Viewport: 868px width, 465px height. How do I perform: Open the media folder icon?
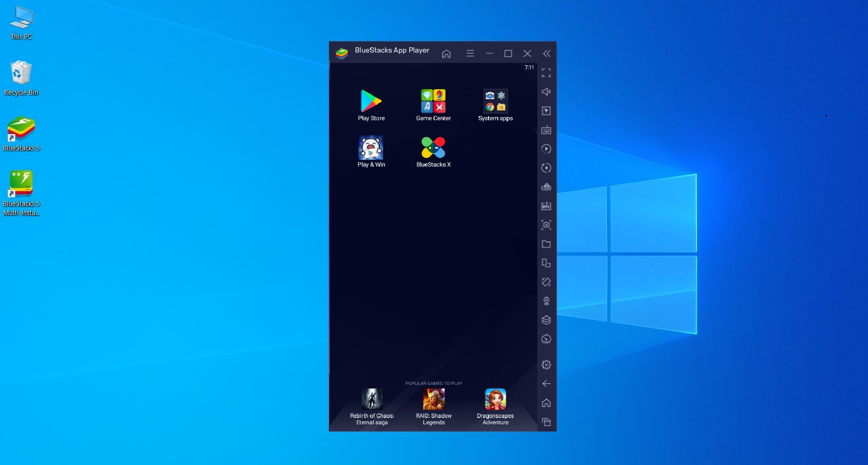tap(546, 244)
